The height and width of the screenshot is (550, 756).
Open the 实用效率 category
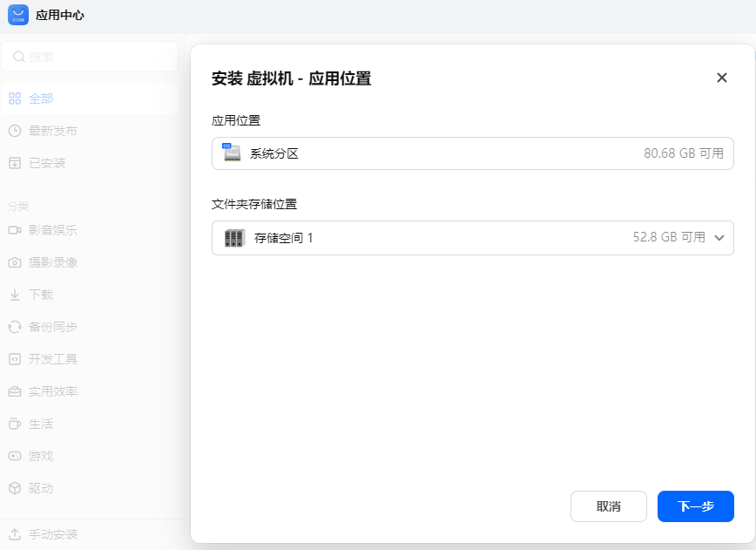[x=52, y=391]
